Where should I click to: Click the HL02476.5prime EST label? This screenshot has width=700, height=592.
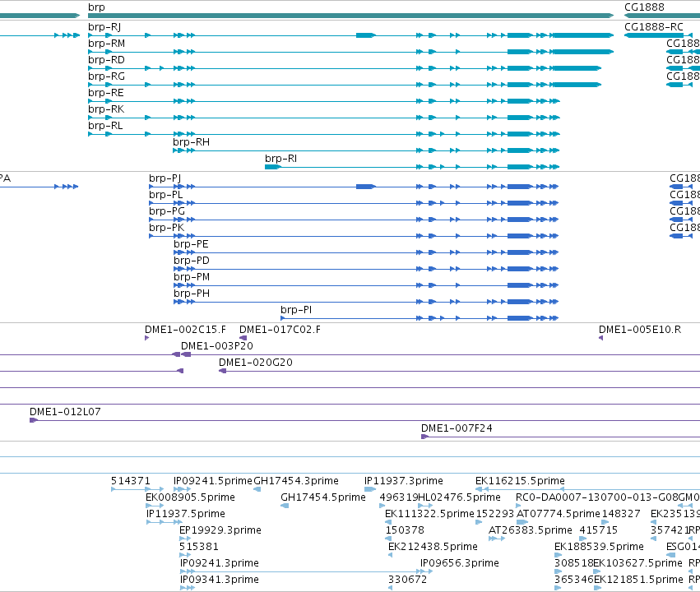[x=459, y=497]
